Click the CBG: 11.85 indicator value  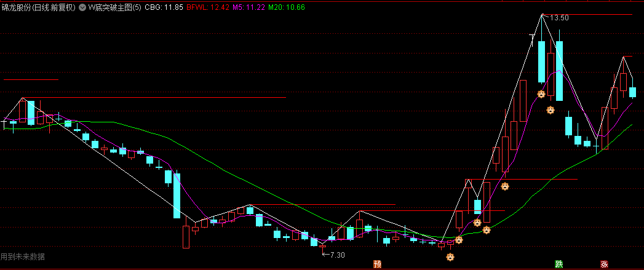point(164,7)
